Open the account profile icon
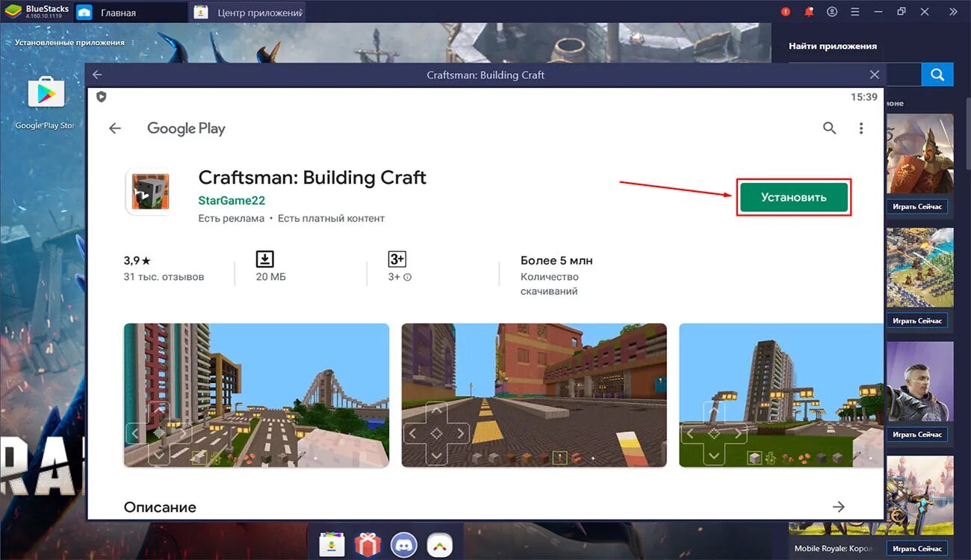Screen dimensions: 971x560 click(832, 12)
